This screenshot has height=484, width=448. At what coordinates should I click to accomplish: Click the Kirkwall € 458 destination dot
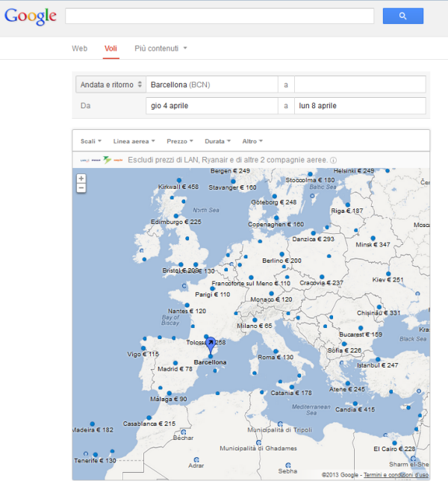[x=179, y=180]
